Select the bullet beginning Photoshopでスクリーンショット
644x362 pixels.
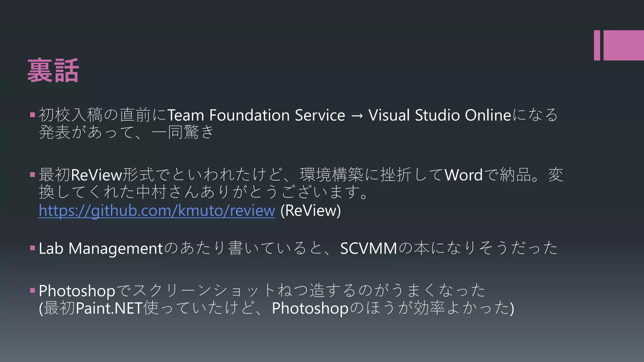[x=276, y=299]
